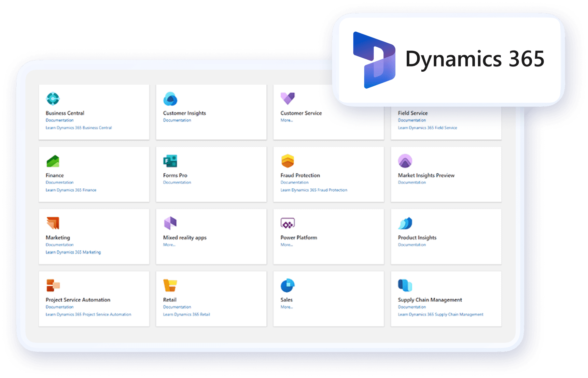
Task: Open Learn Dynamics 365 Marketing link
Action: click(x=73, y=252)
